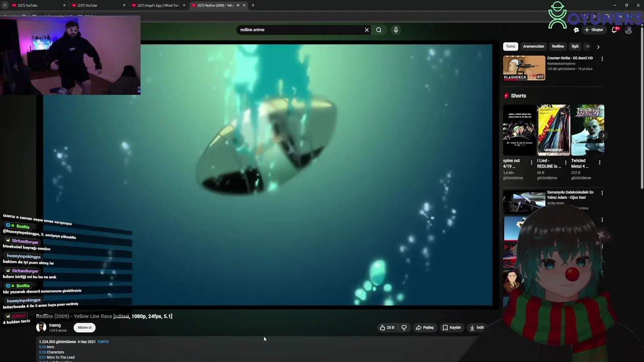Jump to the 0:56 Characters chapter timestamp
This screenshot has height=362, width=644.
pos(42,352)
